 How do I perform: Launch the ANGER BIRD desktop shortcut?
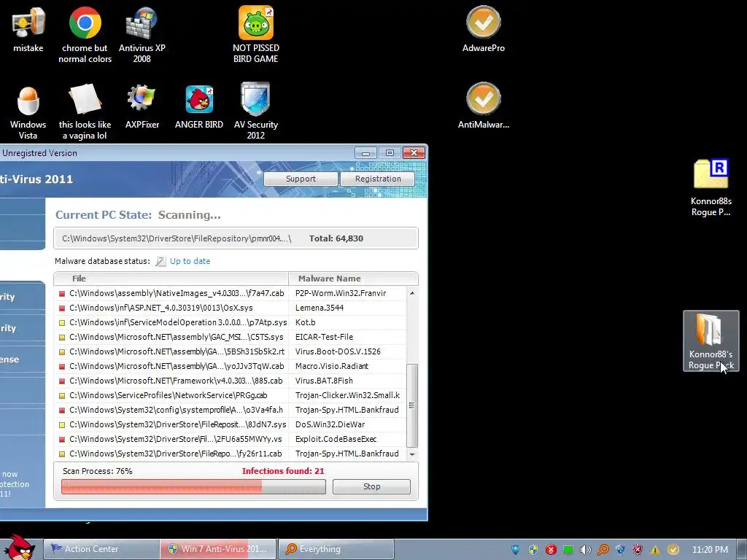pos(199,106)
